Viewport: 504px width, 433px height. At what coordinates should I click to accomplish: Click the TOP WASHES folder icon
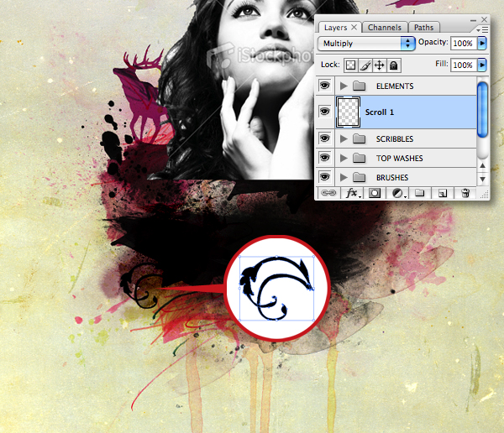coord(359,158)
